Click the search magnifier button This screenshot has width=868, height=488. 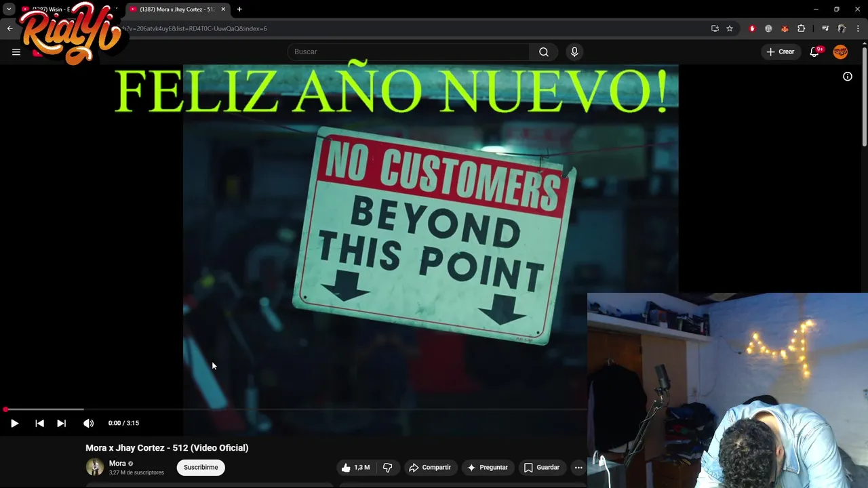point(544,52)
